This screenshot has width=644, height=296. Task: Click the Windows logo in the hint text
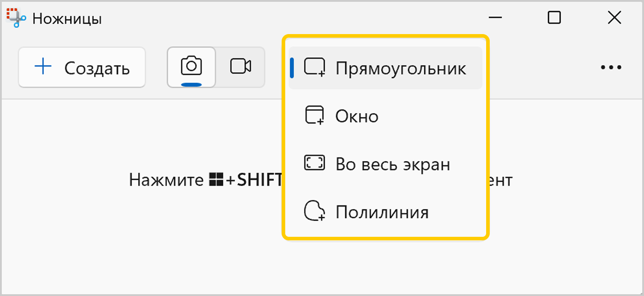[216, 180]
